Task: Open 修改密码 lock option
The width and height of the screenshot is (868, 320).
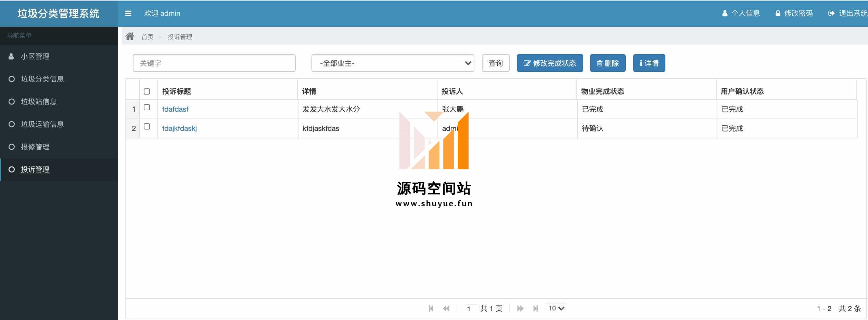Action: (794, 13)
